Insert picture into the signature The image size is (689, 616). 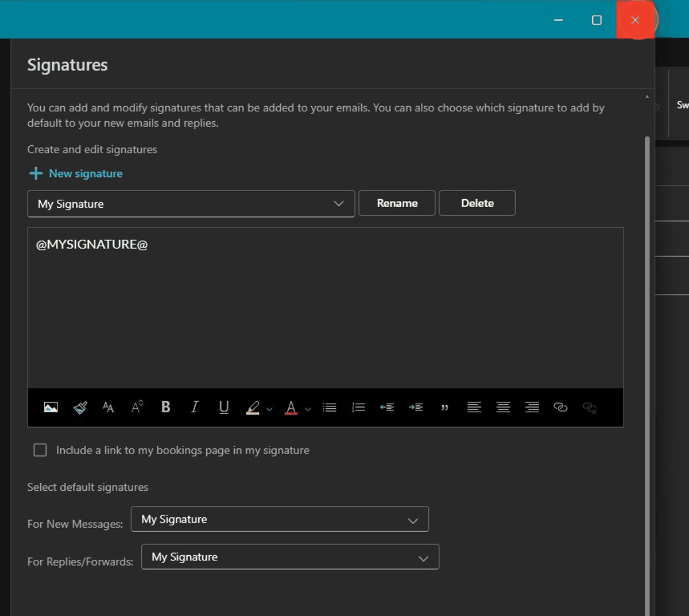tap(51, 408)
